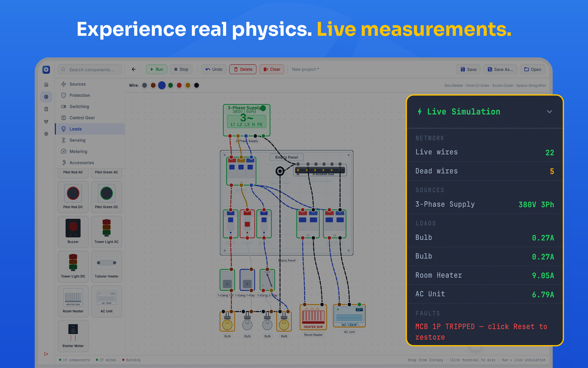
Task: Go back using the toolbar arrow
Action: (134, 69)
